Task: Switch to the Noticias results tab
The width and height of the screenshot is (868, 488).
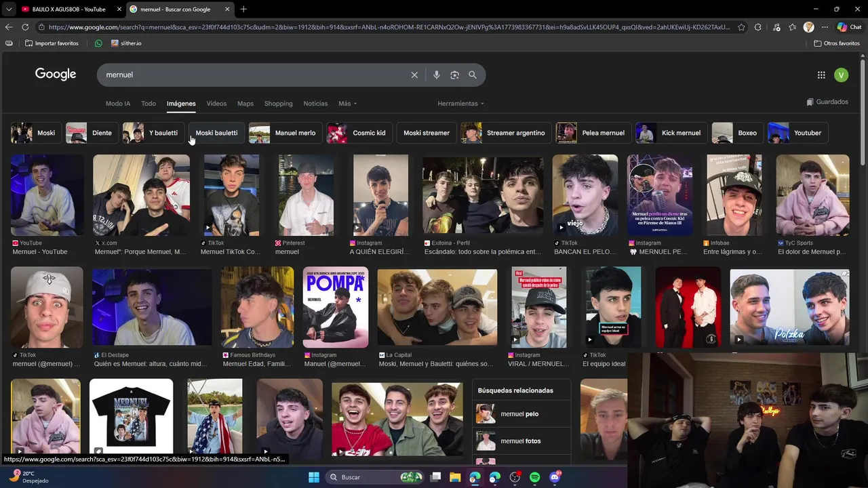Action: click(x=315, y=104)
